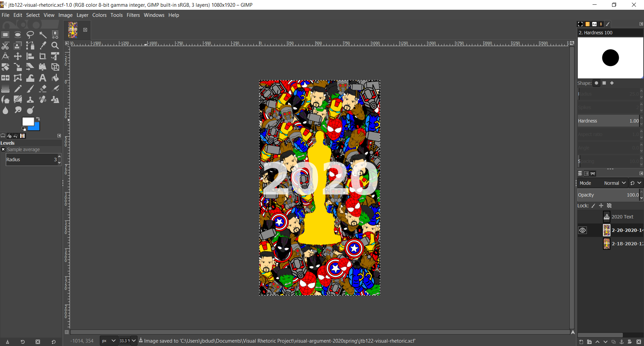Open the tool options panel menu arrow
The image size is (644, 346).
pyautogui.click(x=59, y=136)
